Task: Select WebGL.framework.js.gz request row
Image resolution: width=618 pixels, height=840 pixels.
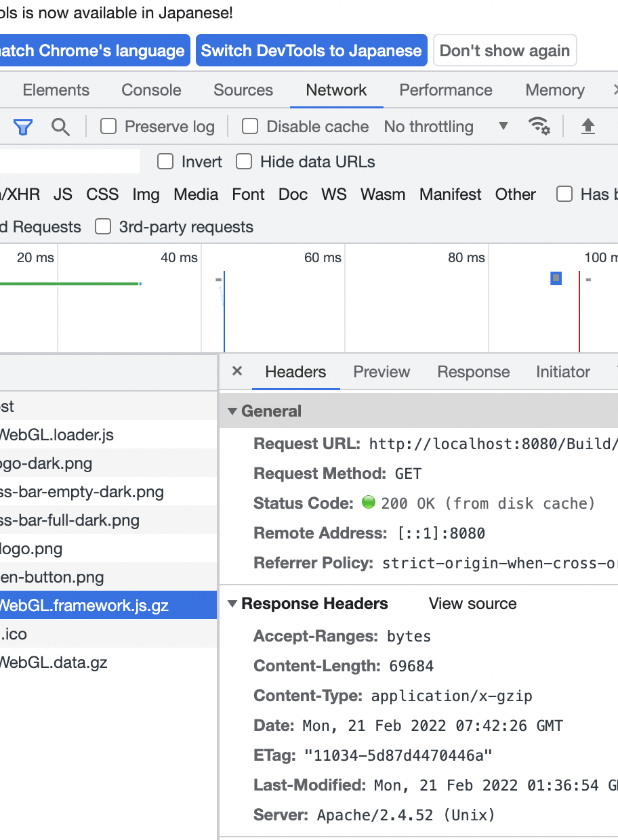Action: coord(108,606)
